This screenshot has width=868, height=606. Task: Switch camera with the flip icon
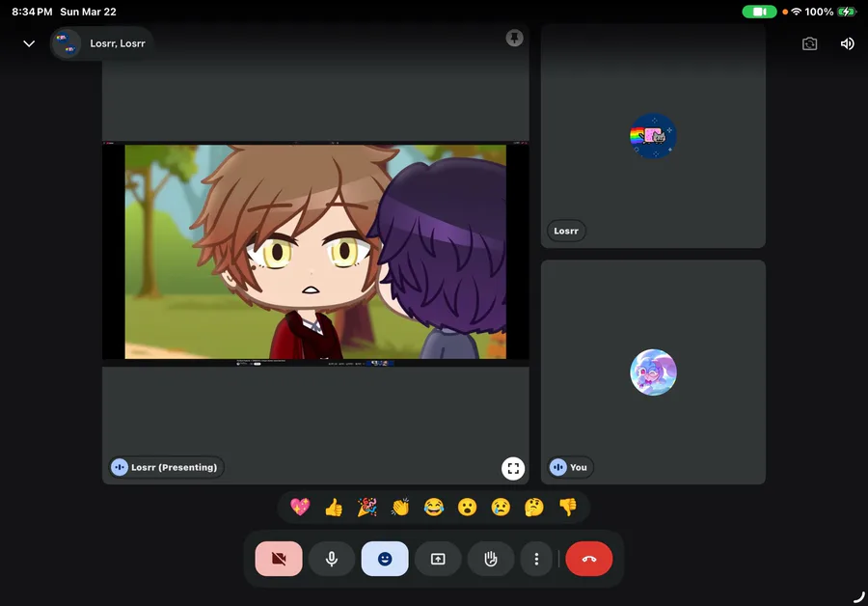click(x=809, y=43)
